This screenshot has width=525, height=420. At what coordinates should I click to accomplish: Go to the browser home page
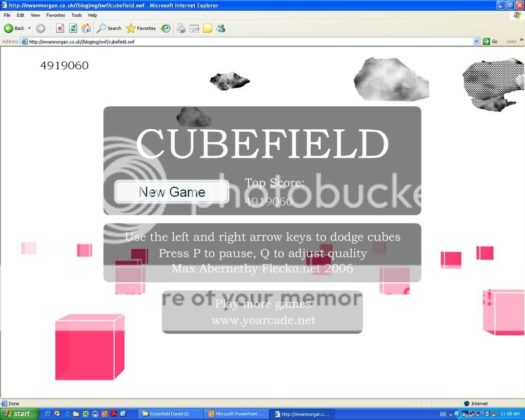coord(86,28)
